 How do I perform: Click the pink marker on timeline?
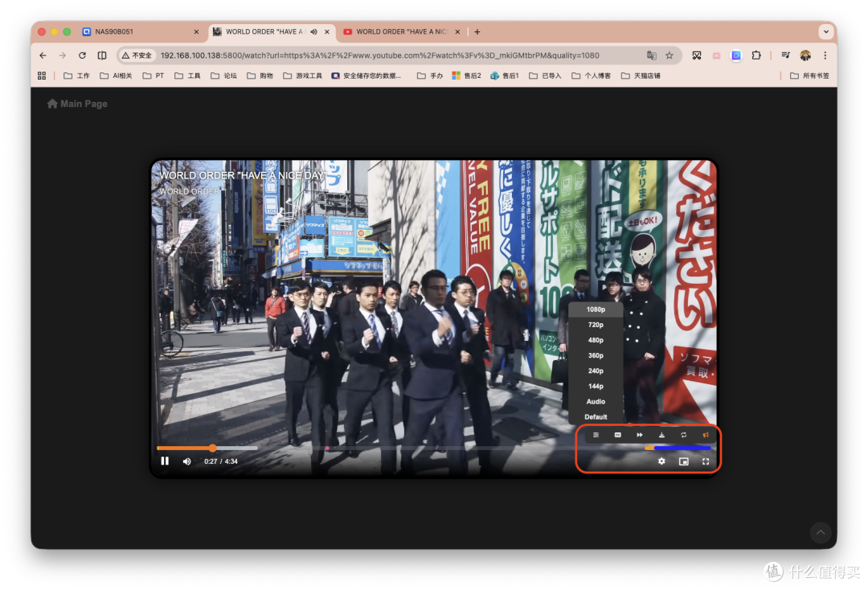pyautogui.click(x=327, y=448)
